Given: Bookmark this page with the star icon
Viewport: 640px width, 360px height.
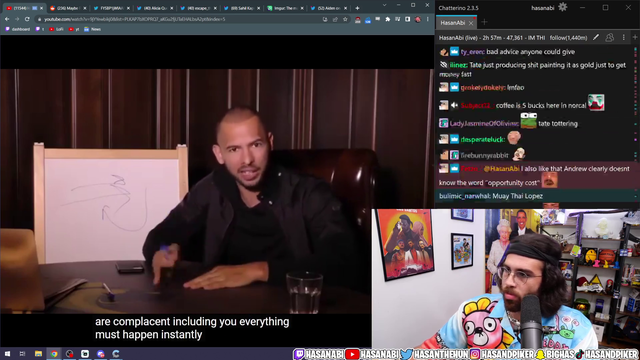Looking at the screenshot, I should (345, 19).
